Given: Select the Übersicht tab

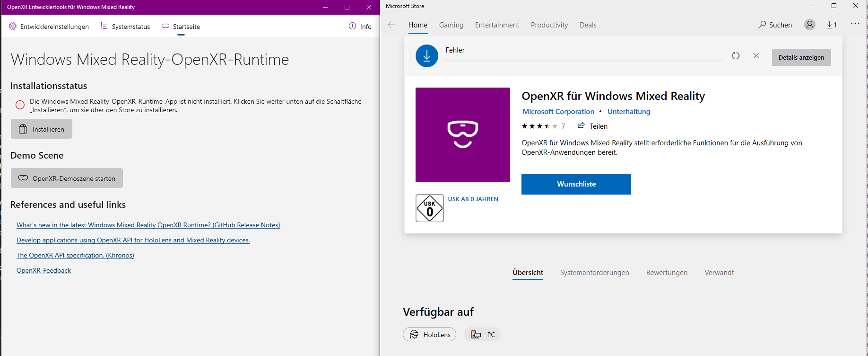Looking at the screenshot, I should tap(528, 273).
